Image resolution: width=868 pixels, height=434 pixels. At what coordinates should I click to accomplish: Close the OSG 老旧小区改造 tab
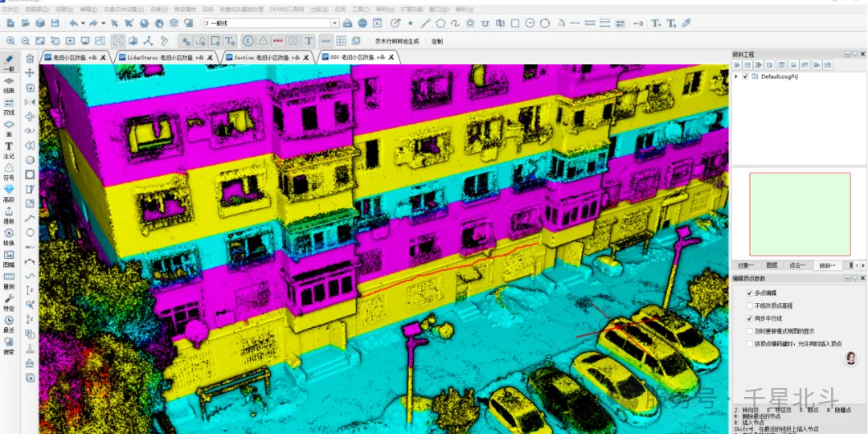[391, 57]
